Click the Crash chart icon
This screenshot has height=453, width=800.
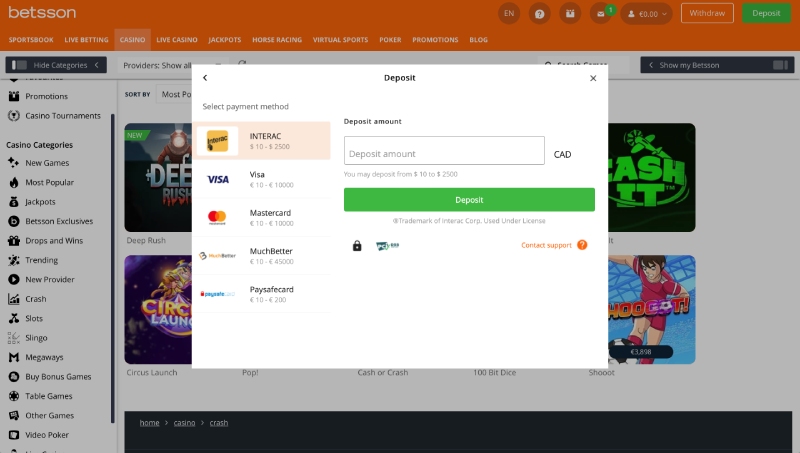point(14,298)
